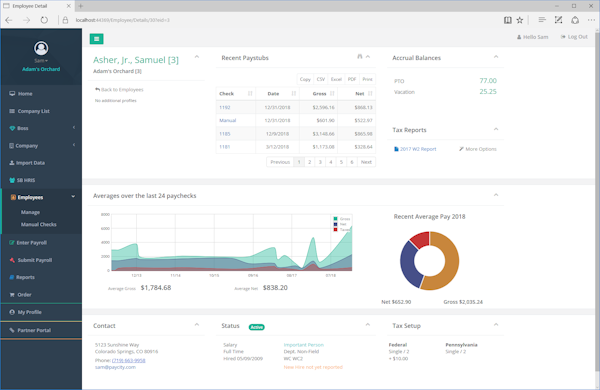Toggle Net series in chart legend
The image size is (600, 390).
[340, 224]
